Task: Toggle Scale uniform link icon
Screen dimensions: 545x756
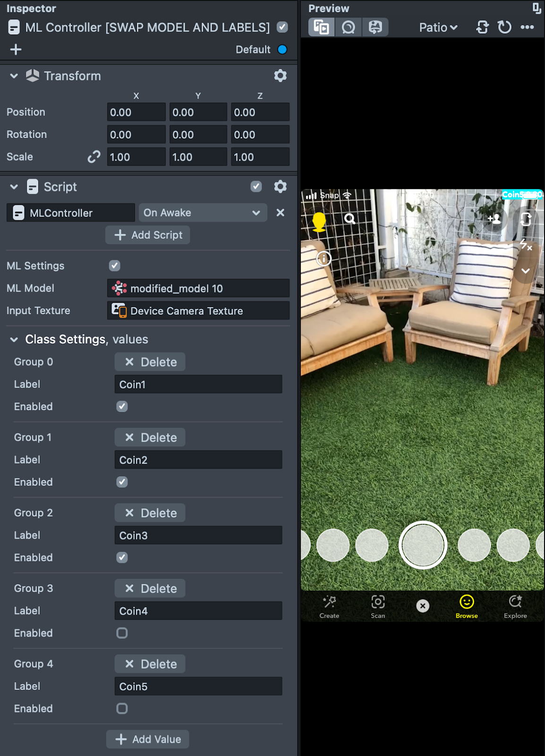Action: 94,157
